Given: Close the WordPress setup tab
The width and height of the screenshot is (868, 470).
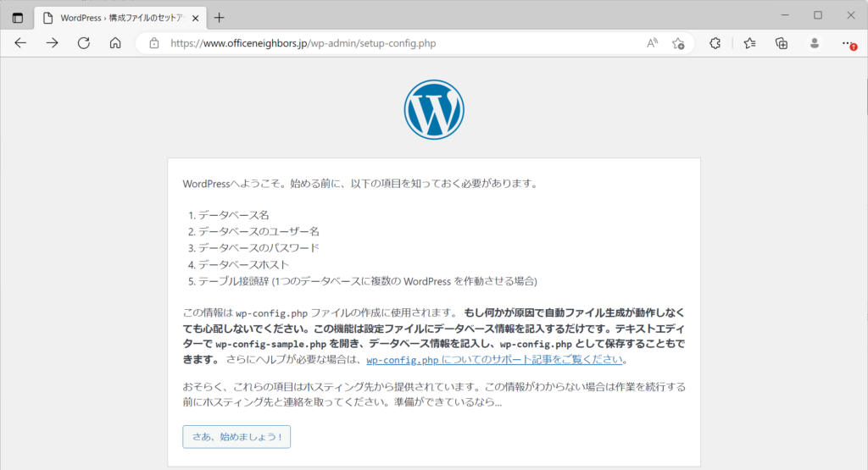Looking at the screenshot, I should point(196,18).
